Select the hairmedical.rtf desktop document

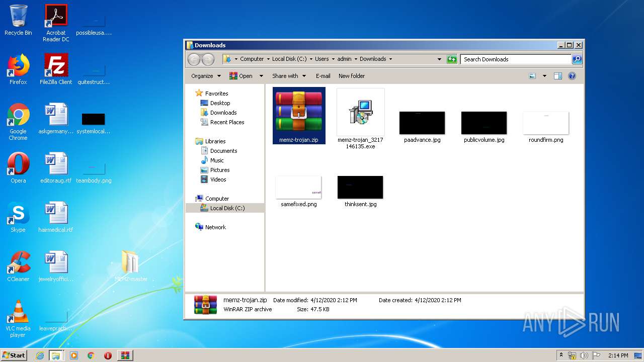click(x=56, y=217)
